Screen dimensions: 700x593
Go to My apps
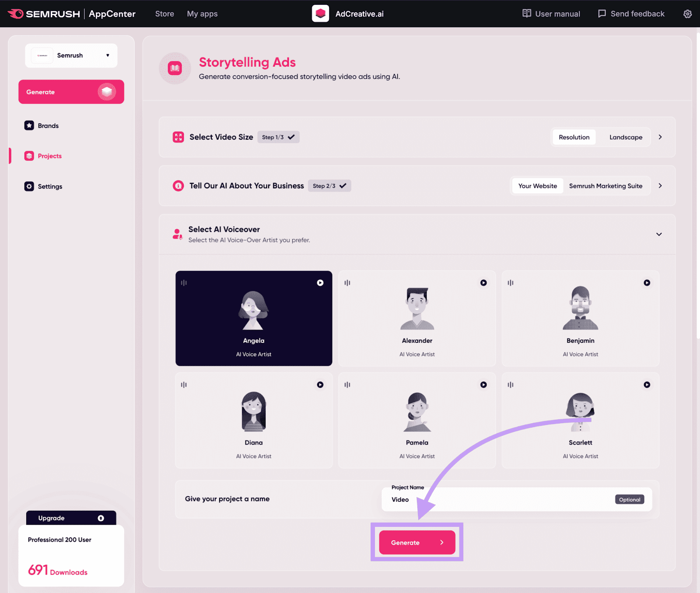click(202, 14)
